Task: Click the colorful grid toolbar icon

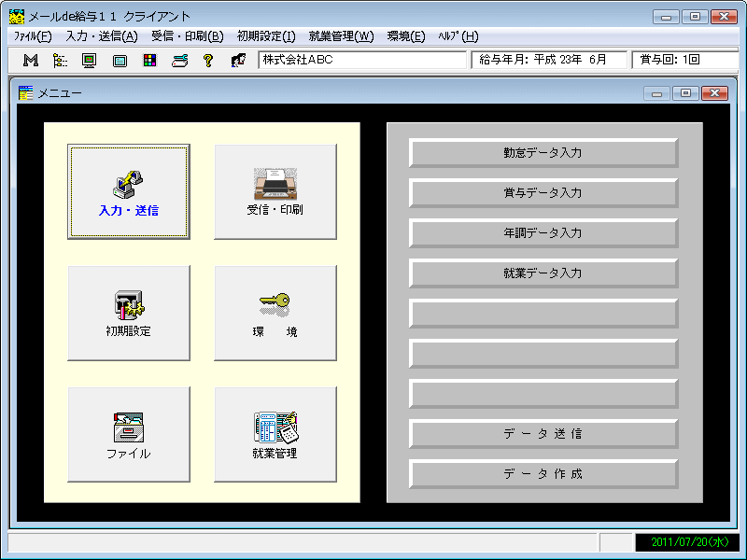Action: [x=149, y=60]
